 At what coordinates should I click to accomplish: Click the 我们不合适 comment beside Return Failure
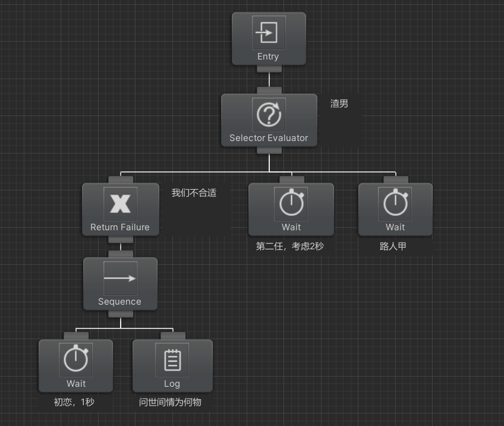point(194,193)
